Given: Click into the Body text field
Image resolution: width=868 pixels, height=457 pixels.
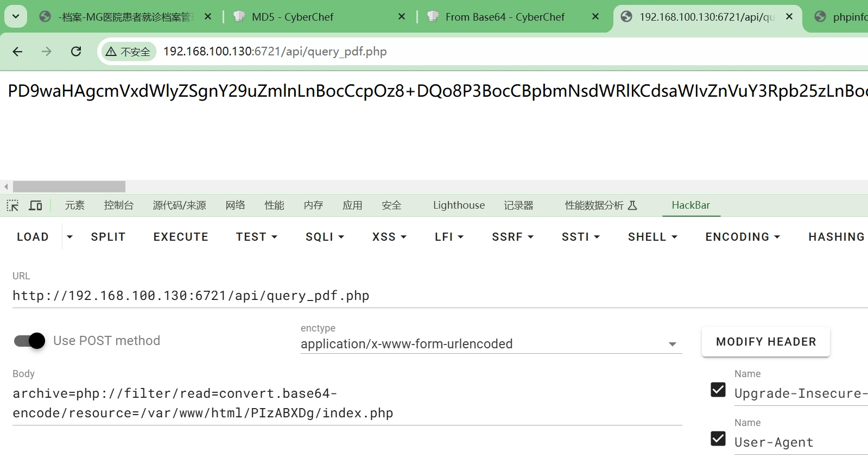Looking at the screenshot, I should [x=346, y=403].
